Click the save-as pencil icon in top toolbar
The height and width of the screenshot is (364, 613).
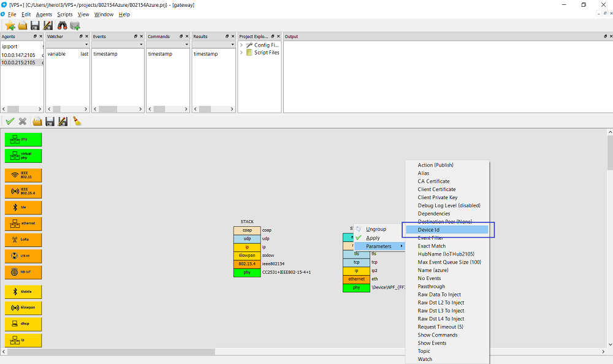tap(48, 26)
